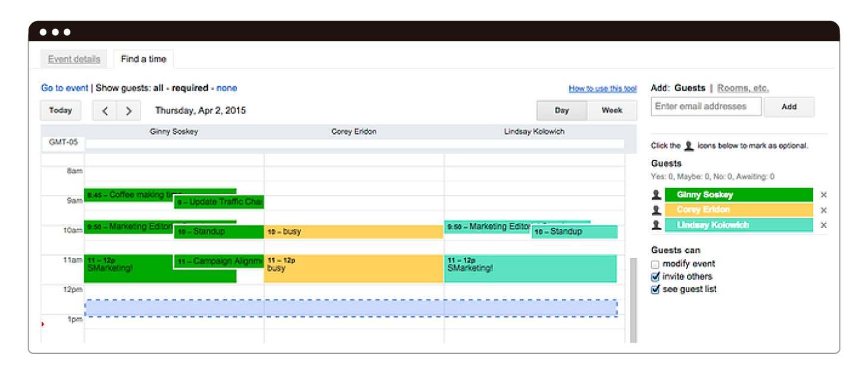Mark Lindsay Kolowich as optional via person icon

click(656, 225)
